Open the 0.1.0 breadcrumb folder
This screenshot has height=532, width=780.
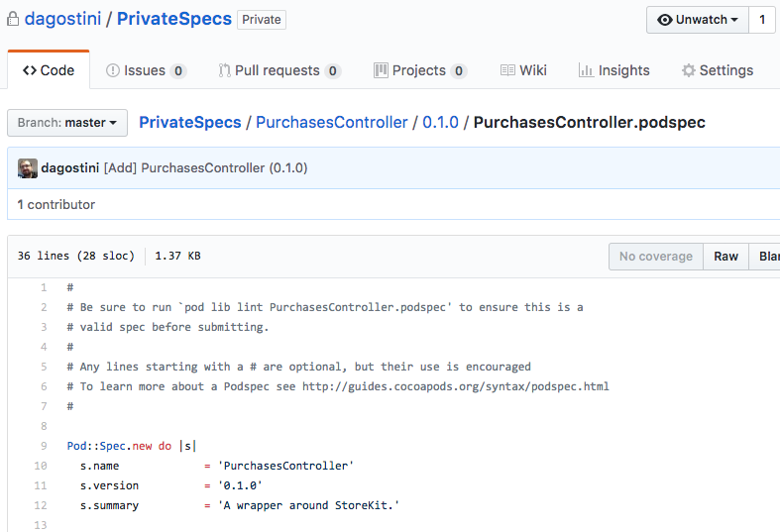tap(440, 123)
